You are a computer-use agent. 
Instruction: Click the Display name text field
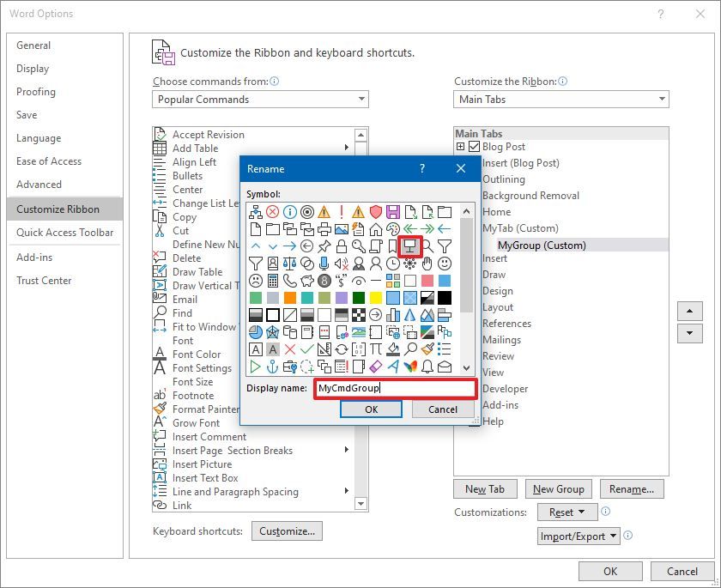click(395, 389)
